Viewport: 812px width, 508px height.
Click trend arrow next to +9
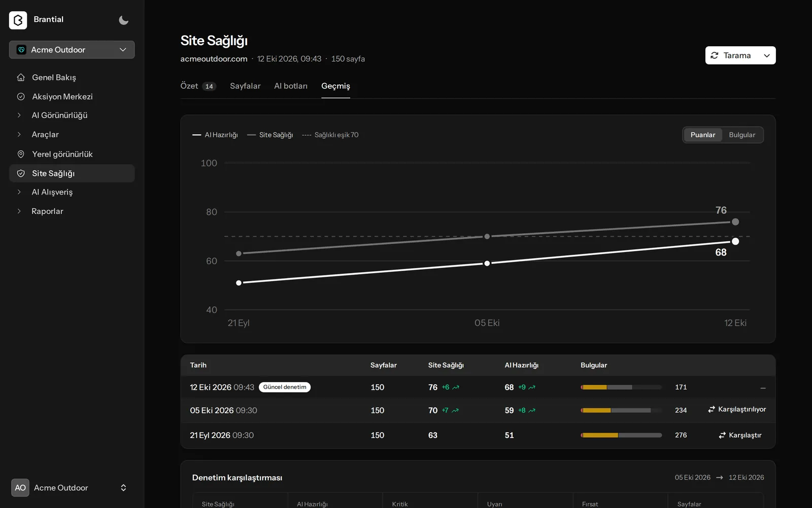point(532,388)
